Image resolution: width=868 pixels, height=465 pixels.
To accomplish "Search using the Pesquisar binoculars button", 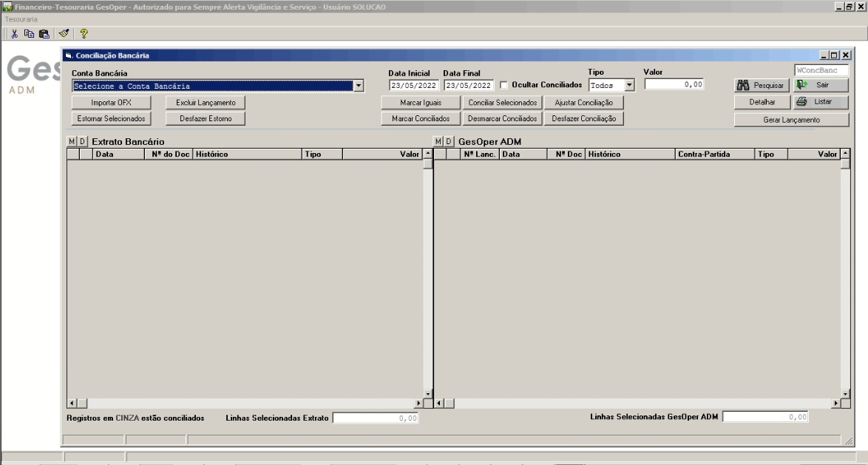I will pyautogui.click(x=762, y=85).
